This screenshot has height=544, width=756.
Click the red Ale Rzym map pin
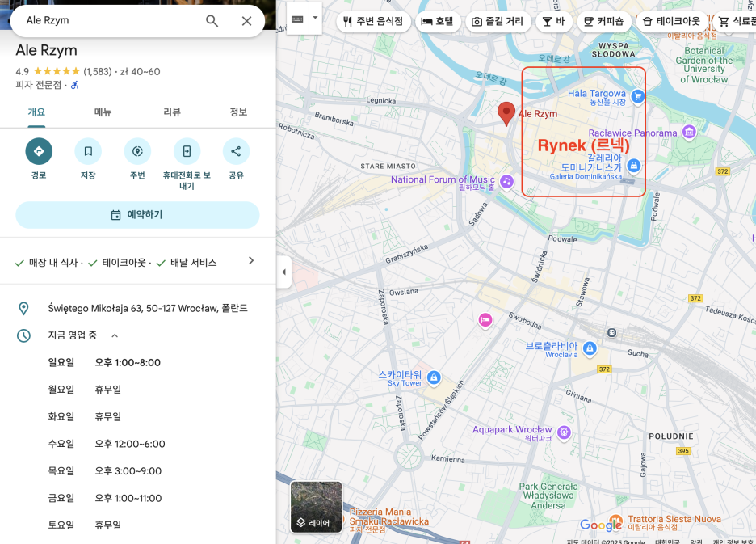(506, 114)
